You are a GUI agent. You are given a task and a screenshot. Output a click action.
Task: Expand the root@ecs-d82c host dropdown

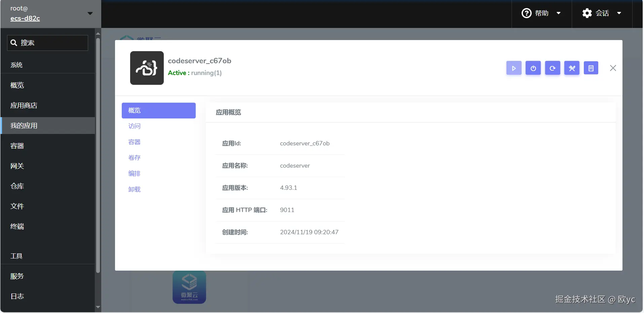(x=89, y=13)
